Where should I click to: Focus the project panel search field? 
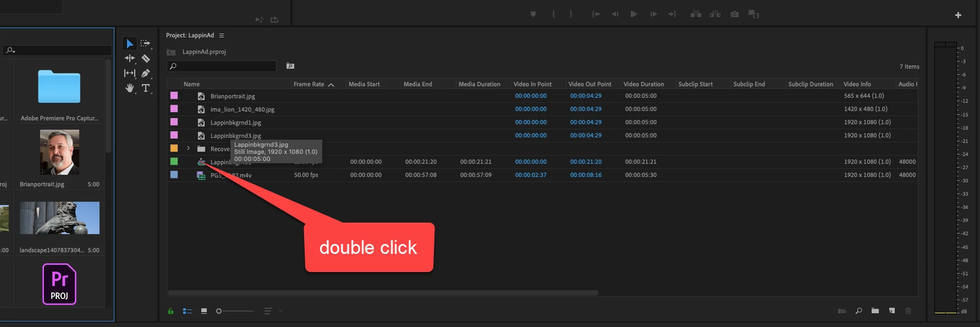point(221,66)
